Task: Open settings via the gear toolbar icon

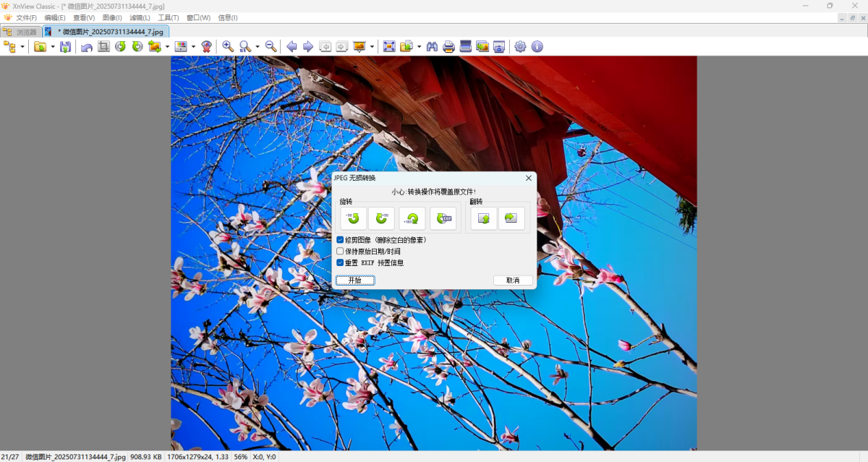Action: click(520, 46)
